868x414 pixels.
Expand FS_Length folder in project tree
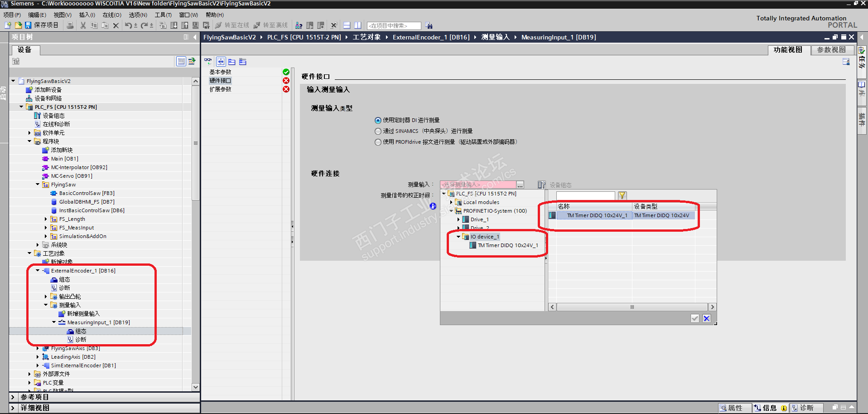[x=46, y=219]
